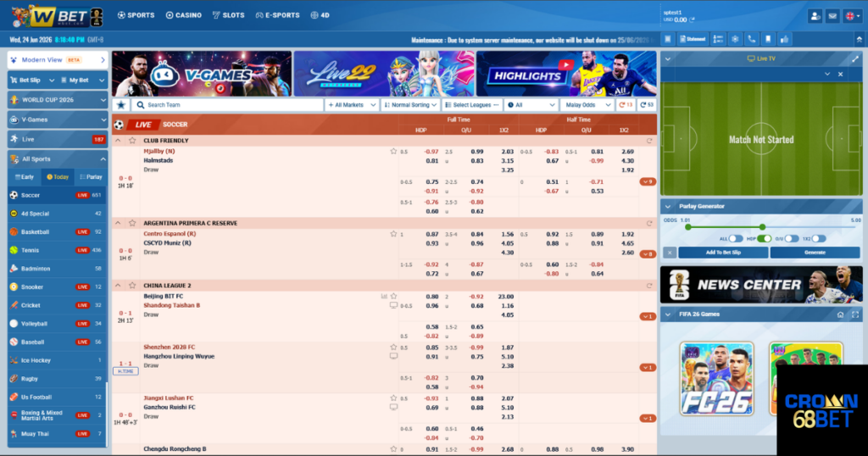This screenshot has height=456, width=868.
Task: Favorite the Club Friendly league star
Action: [132, 141]
